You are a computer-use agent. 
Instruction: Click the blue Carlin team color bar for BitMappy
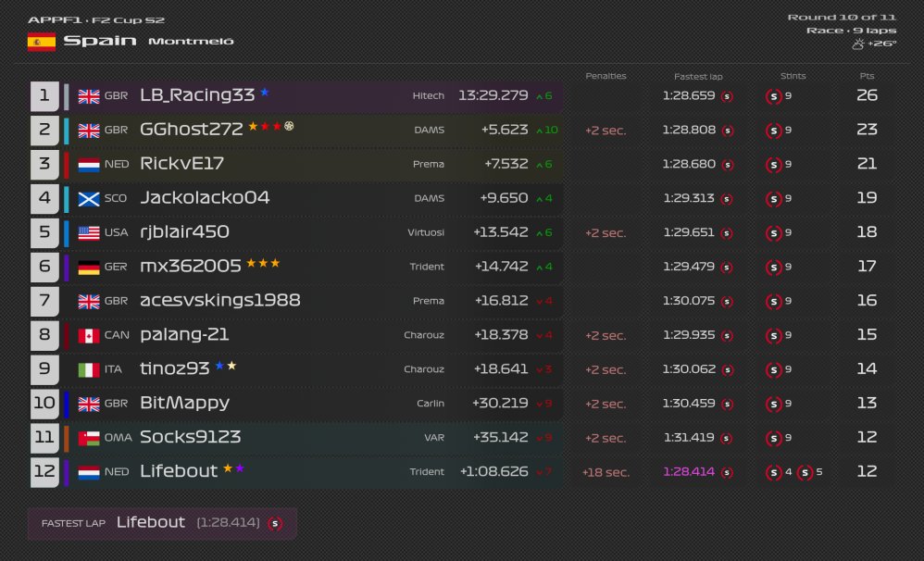(67, 405)
